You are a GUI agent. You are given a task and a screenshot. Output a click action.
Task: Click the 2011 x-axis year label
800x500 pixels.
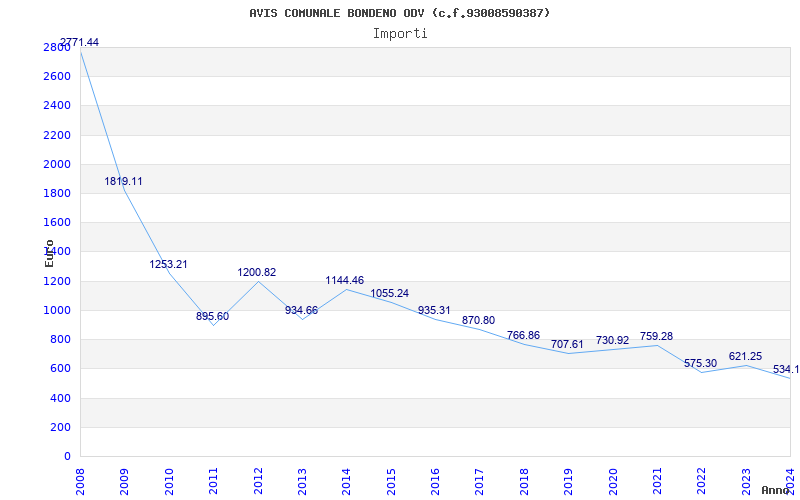(213, 481)
